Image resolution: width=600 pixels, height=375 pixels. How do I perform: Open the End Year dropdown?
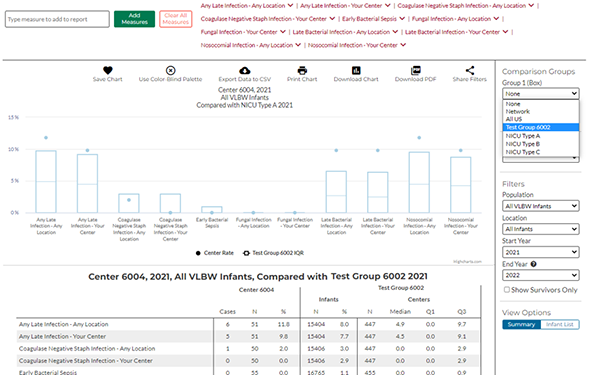point(540,275)
